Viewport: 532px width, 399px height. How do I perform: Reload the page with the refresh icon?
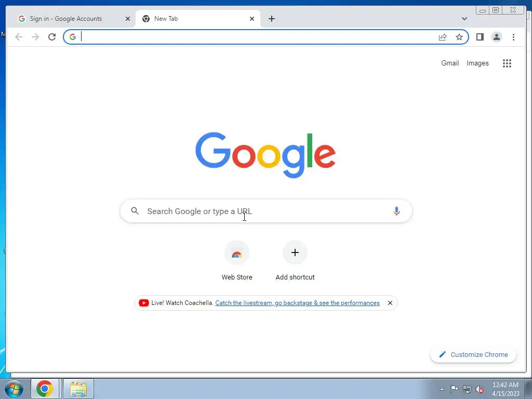[52, 37]
